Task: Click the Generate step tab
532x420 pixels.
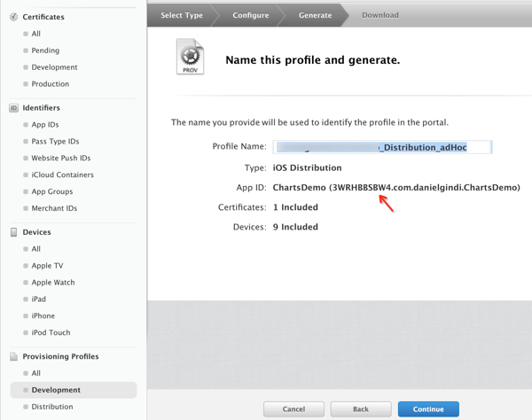Action: click(x=315, y=15)
